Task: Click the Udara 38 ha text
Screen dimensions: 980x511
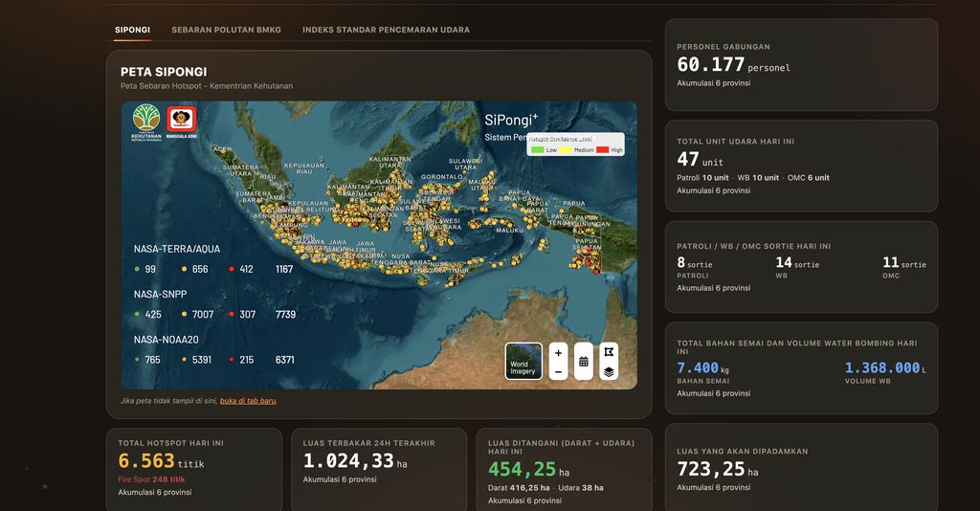Action: (581, 488)
